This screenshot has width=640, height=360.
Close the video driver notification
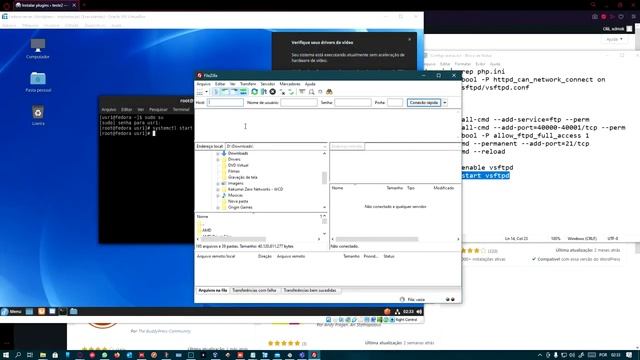[410, 40]
